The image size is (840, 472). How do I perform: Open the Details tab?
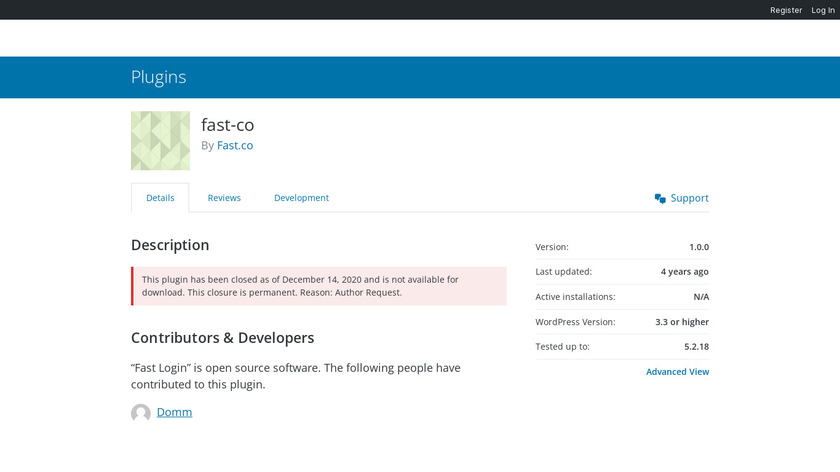[x=160, y=198]
